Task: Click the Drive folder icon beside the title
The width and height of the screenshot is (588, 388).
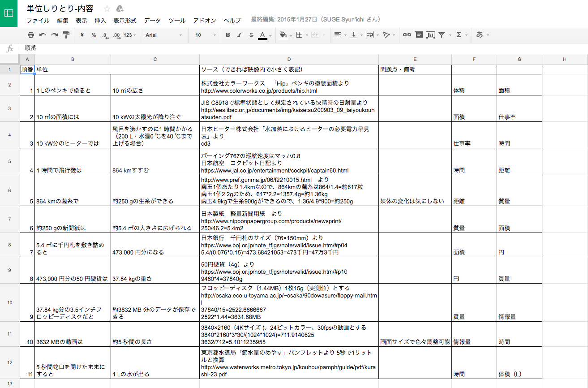Action: coord(120,9)
